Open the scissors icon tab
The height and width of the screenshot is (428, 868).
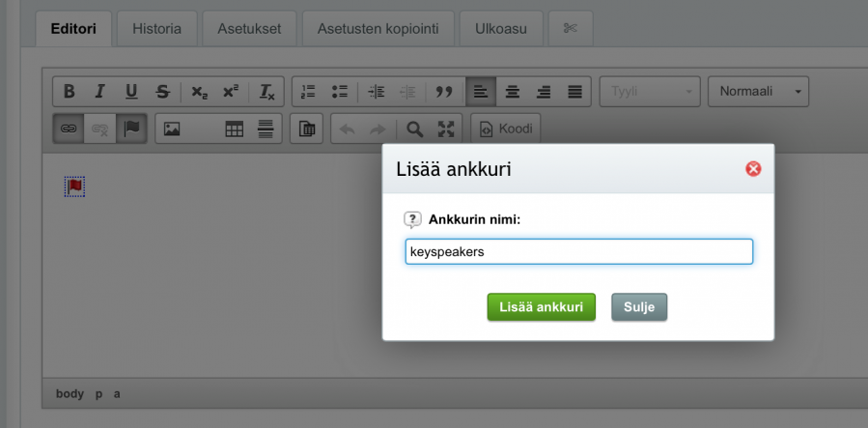click(x=571, y=29)
